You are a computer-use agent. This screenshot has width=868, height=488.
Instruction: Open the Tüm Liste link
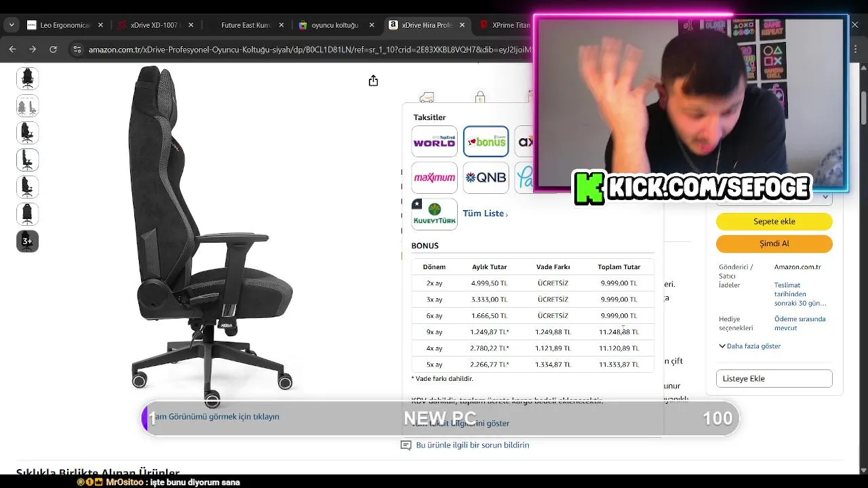(485, 213)
